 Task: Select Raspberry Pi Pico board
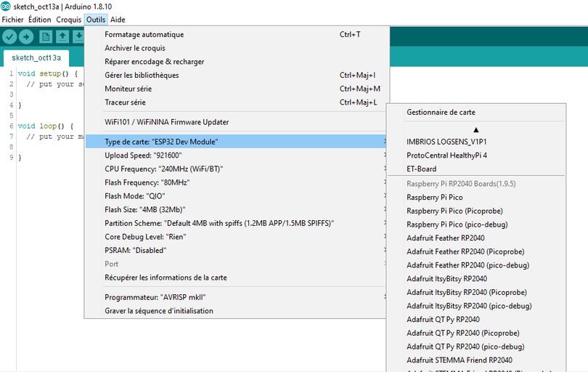(x=434, y=197)
